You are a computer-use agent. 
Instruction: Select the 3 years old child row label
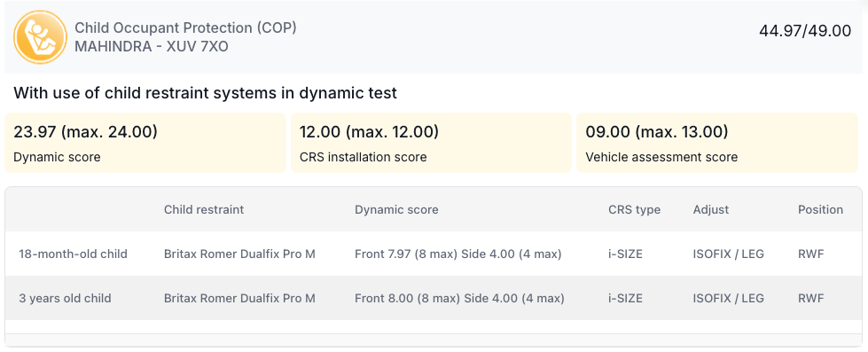click(x=65, y=298)
